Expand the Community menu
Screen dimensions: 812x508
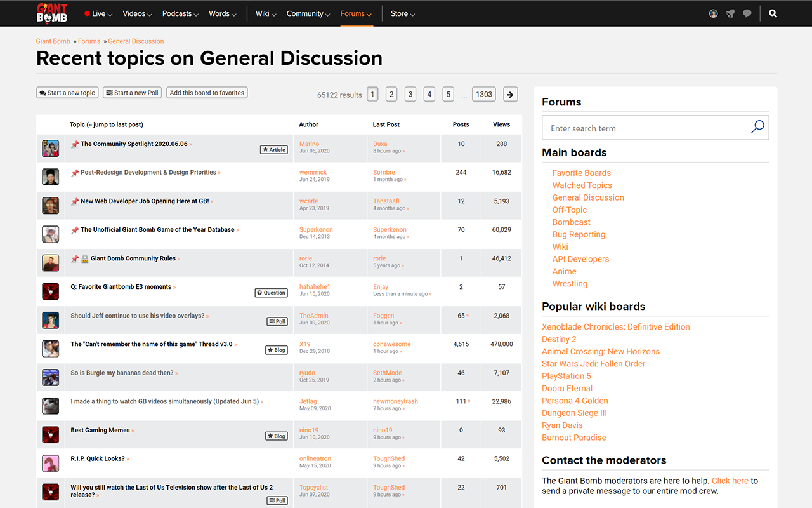tap(308, 13)
